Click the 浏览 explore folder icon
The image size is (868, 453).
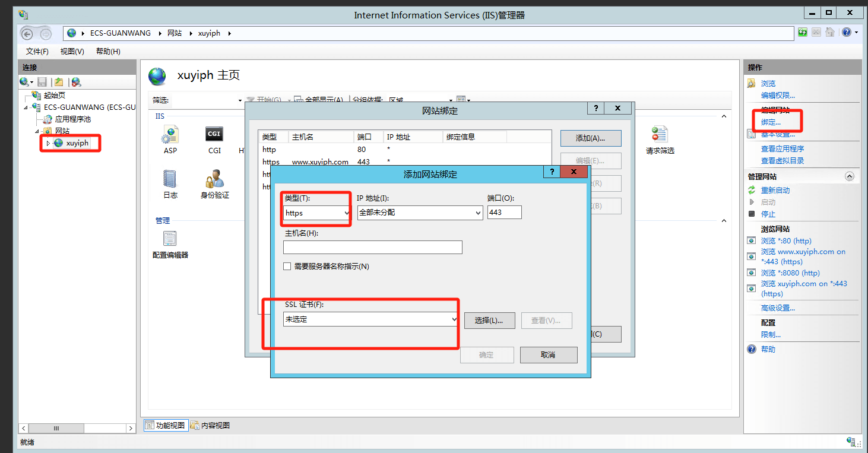click(x=752, y=83)
